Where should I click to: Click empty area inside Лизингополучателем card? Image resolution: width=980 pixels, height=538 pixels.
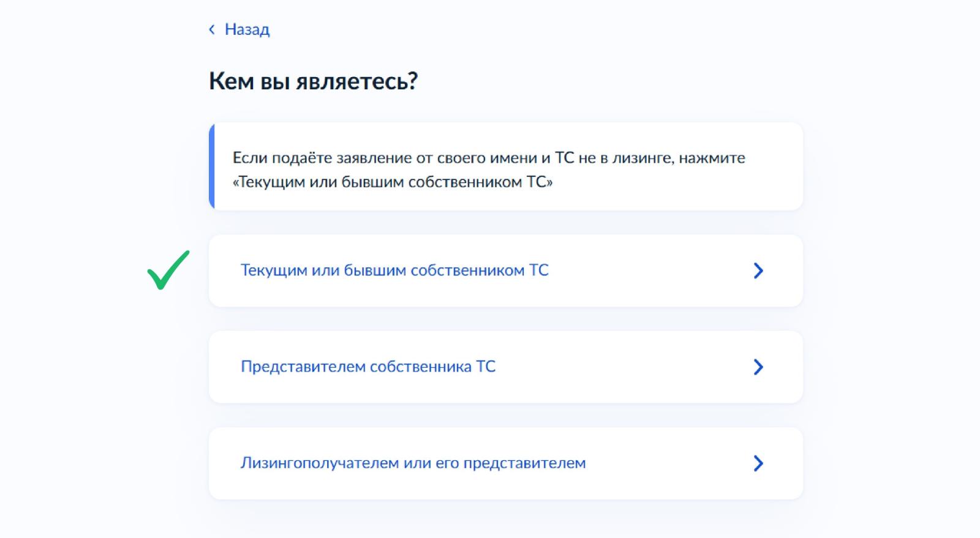pos(668,463)
